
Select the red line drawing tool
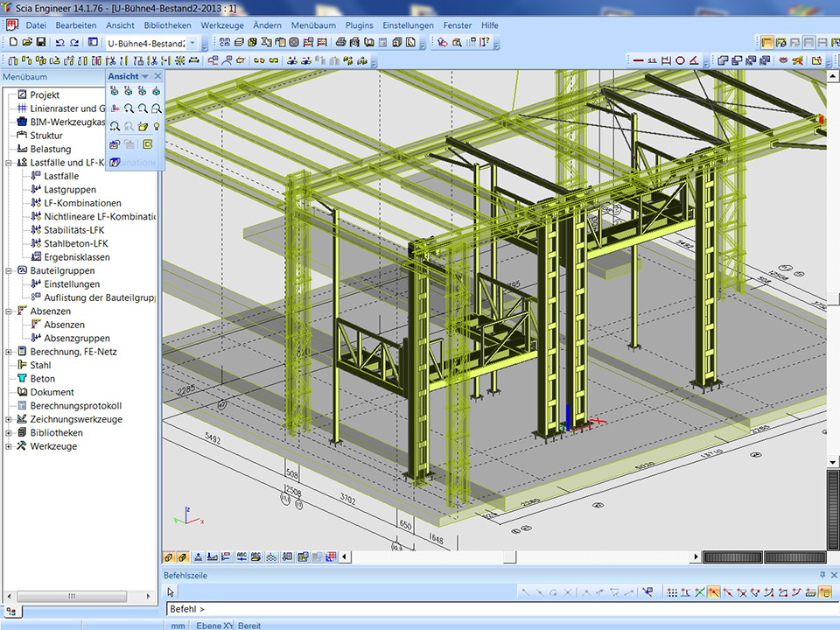[638, 60]
